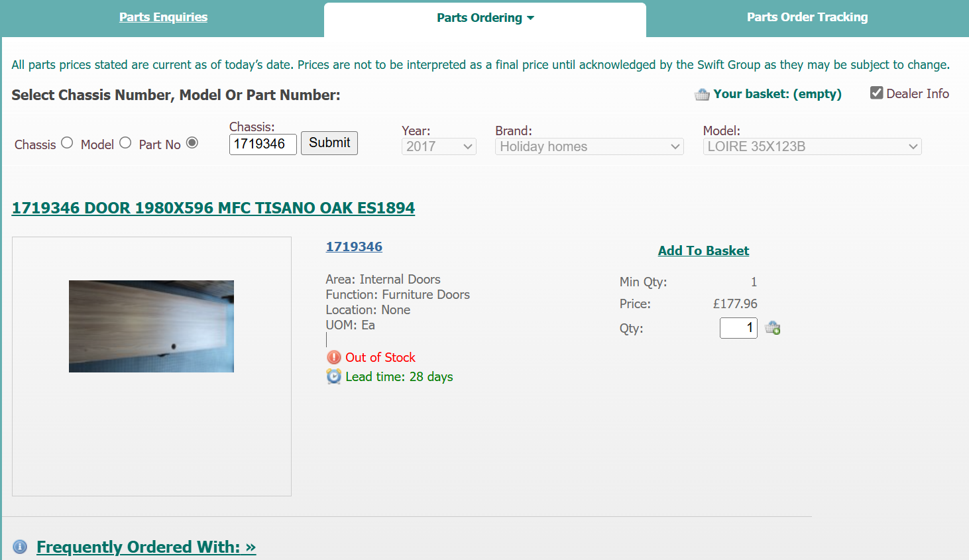
Task: Toggle the Dealer Info checkbox
Action: [x=876, y=93]
